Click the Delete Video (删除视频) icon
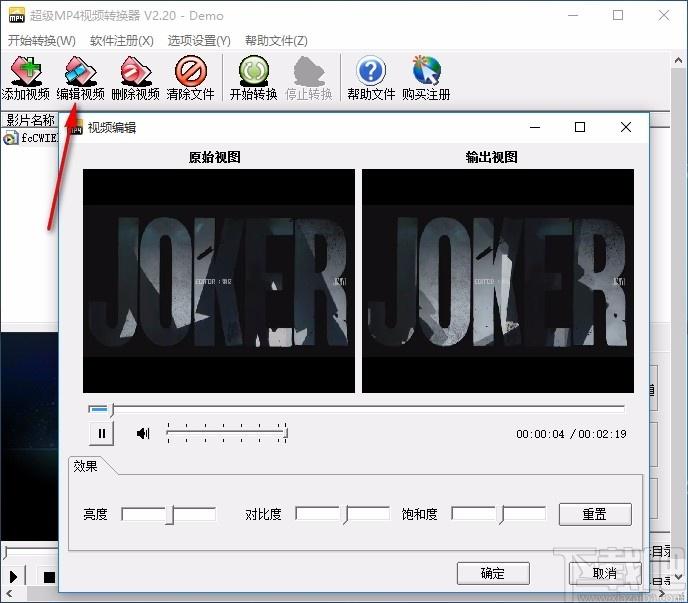Screen dimensions: 688x603 point(136,78)
